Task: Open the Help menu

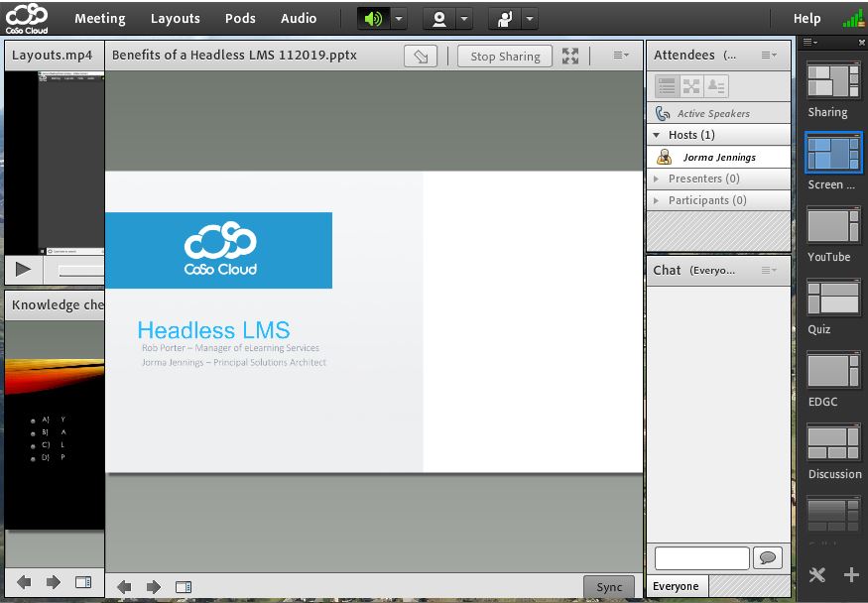Action: pyautogui.click(x=806, y=18)
